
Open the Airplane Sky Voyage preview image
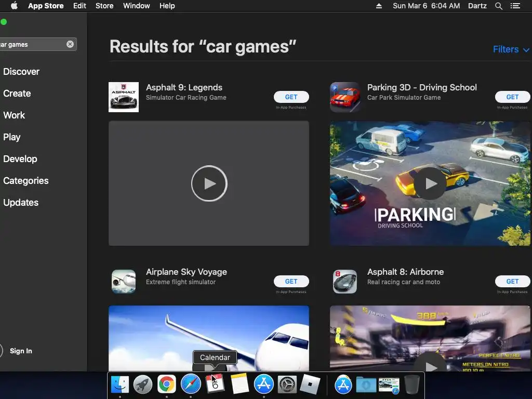[209, 338]
